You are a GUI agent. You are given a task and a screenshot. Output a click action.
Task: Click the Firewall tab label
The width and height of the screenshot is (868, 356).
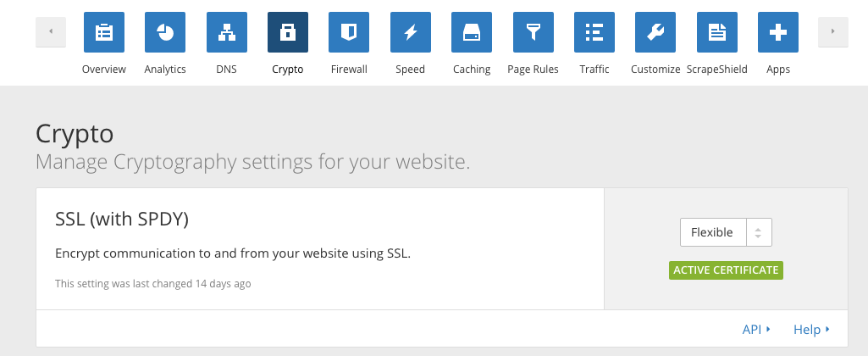(349, 70)
